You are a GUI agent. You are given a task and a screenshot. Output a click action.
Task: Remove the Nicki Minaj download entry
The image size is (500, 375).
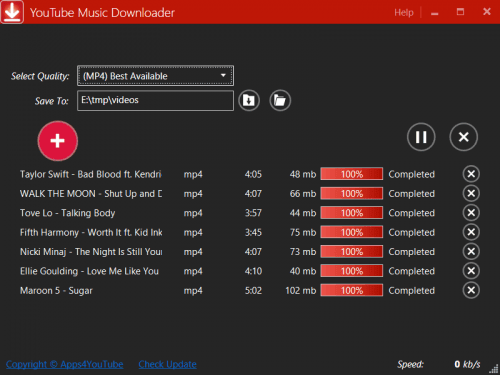point(471,251)
